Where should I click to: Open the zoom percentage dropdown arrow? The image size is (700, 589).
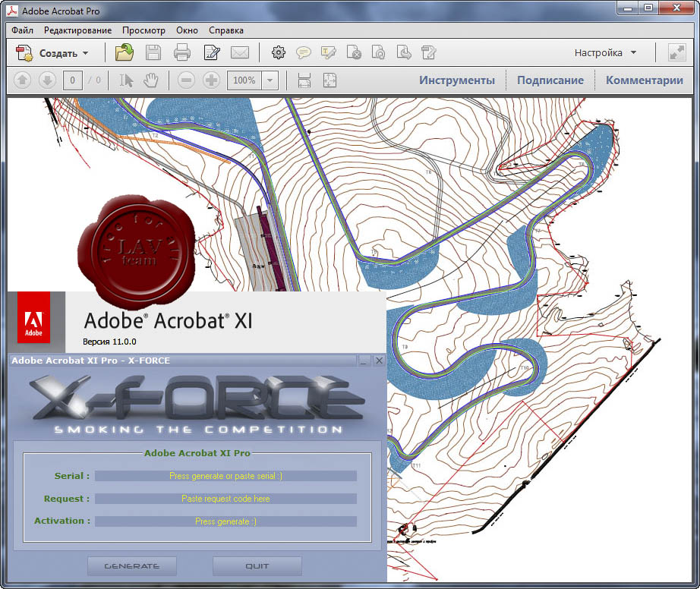(270, 80)
